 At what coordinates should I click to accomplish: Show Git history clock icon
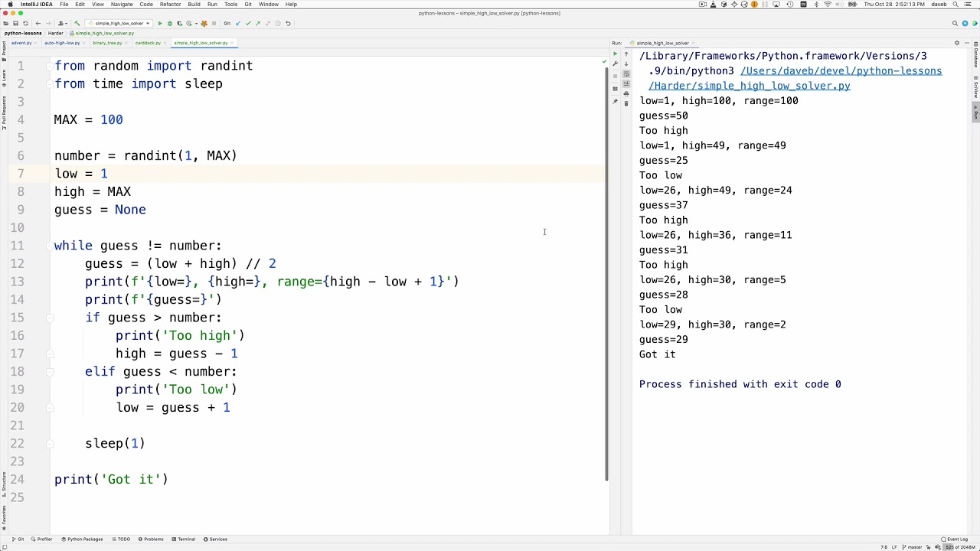(278, 24)
